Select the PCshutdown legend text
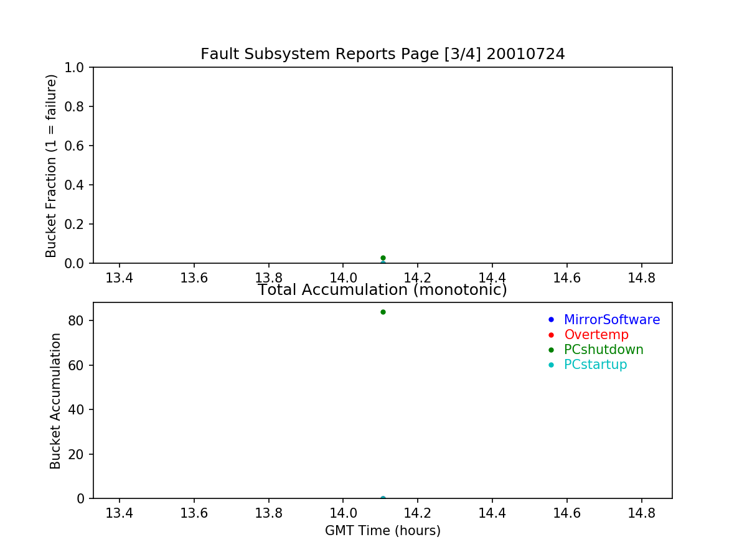The image size is (747, 560). pyautogui.click(x=603, y=350)
